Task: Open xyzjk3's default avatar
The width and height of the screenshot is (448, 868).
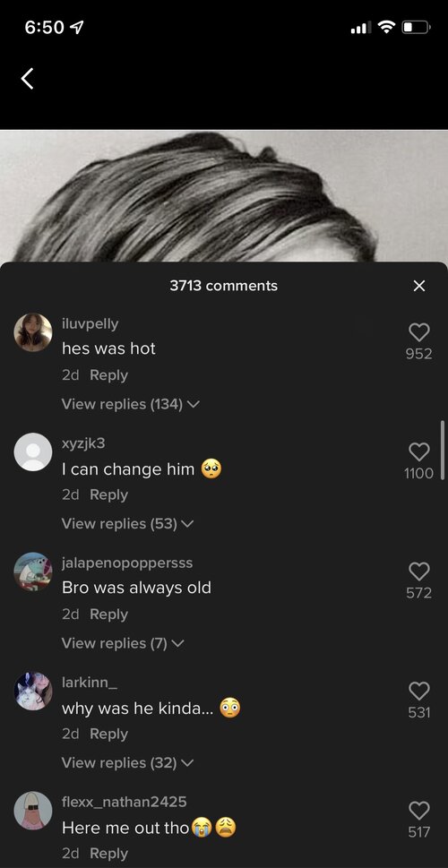Action: [x=32, y=451]
